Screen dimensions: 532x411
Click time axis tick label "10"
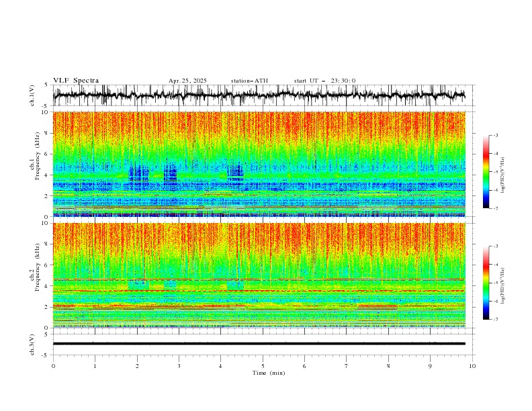[x=472, y=366]
